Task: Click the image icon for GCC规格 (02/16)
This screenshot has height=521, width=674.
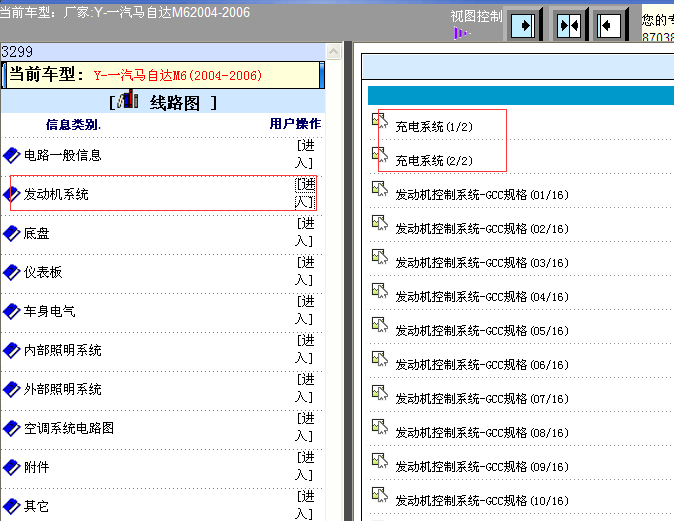Action: (x=380, y=222)
